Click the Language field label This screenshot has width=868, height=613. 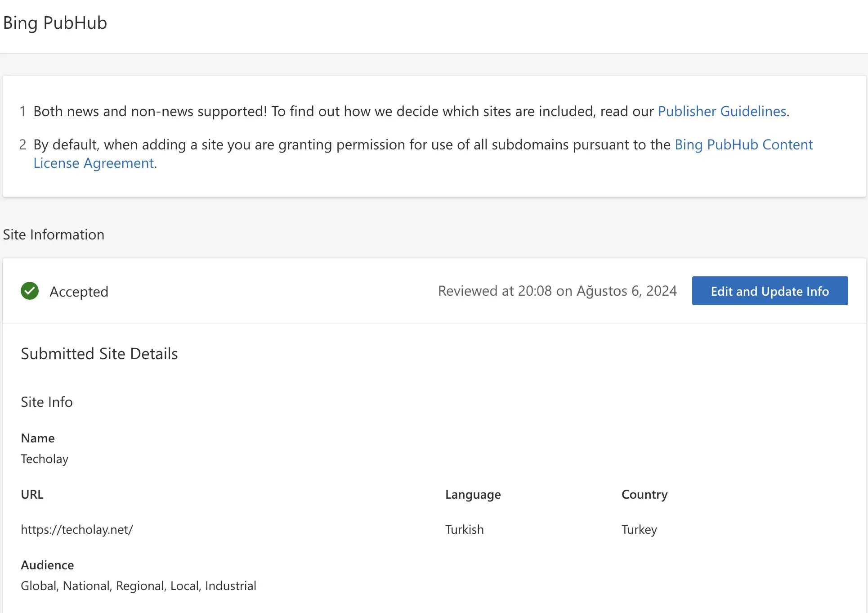(473, 494)
